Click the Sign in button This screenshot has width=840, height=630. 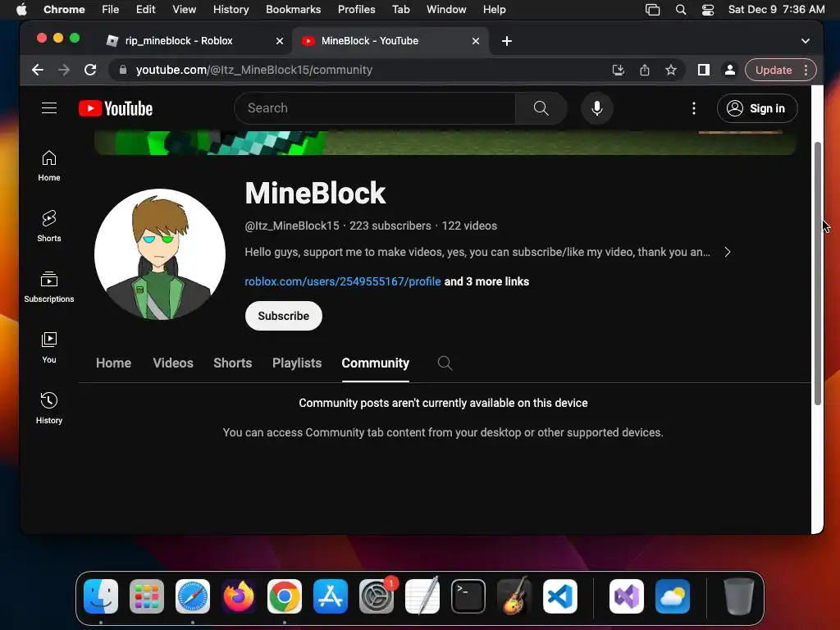click(757, 108)
